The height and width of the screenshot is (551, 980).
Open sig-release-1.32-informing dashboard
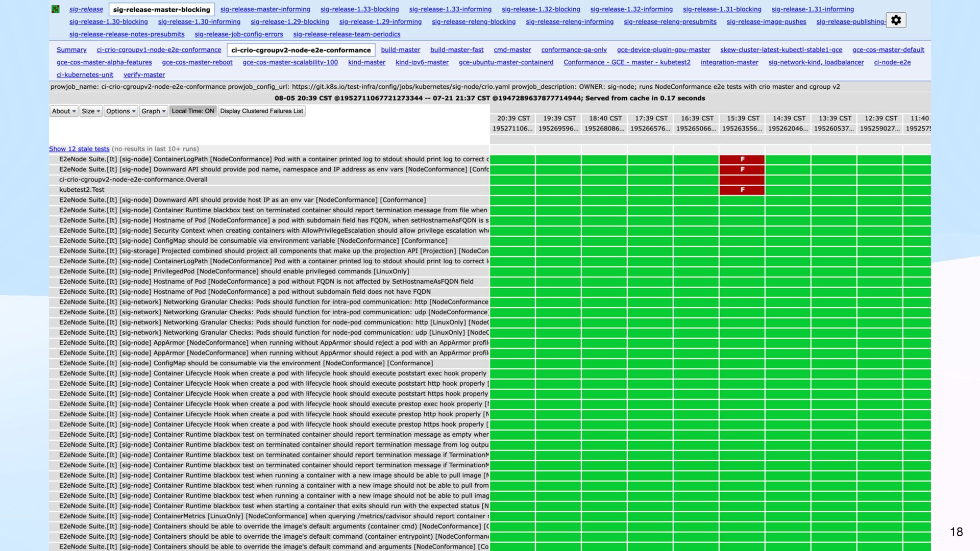(x=631, y=9)
